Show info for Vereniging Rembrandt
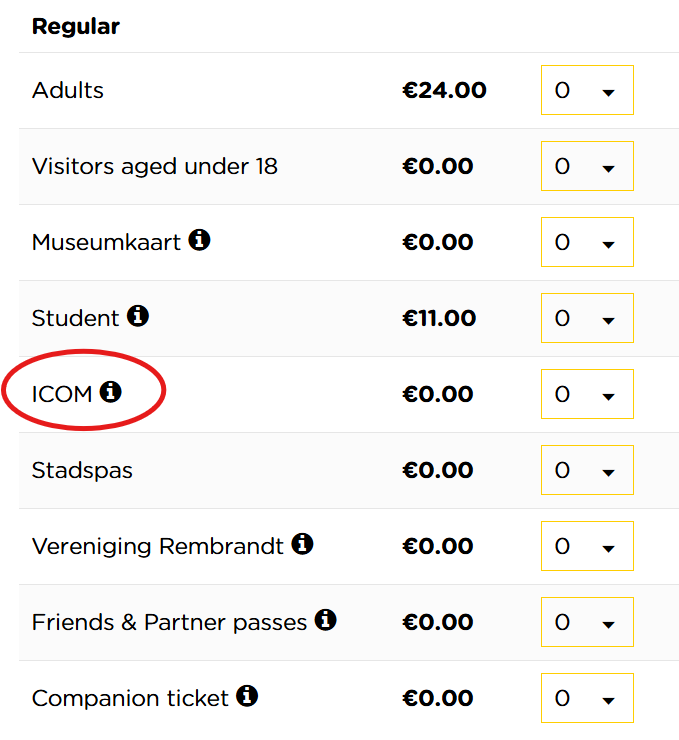This screenshot has height=740, width=679. pos(302,544)
